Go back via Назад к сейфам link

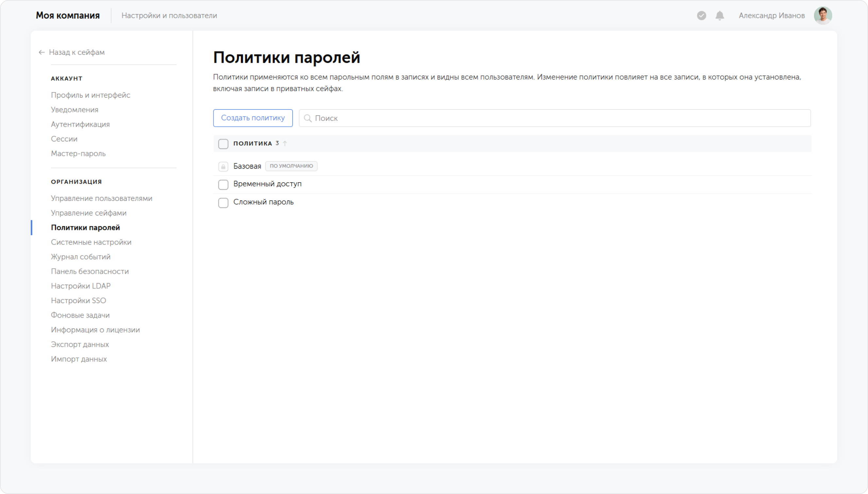[77, 52]
